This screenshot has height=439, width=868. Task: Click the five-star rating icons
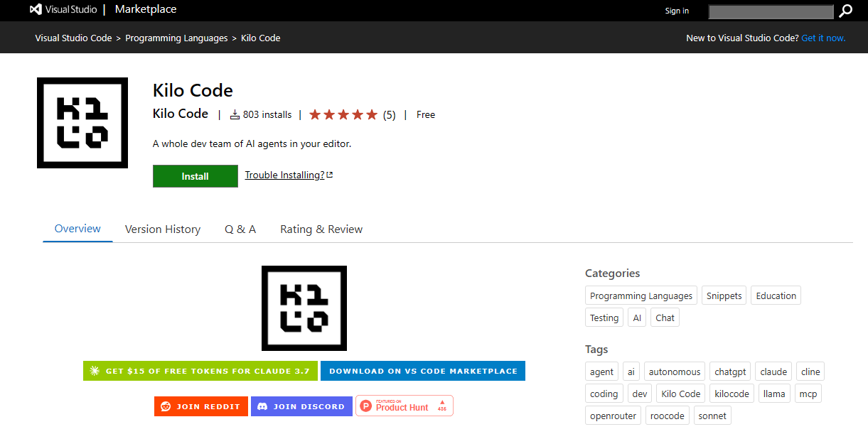pos(344,114)
